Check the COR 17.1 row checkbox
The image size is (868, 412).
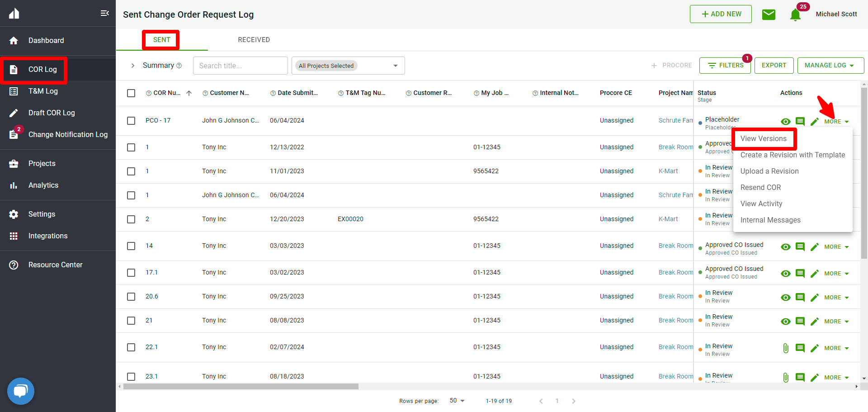tap(131, 273)
